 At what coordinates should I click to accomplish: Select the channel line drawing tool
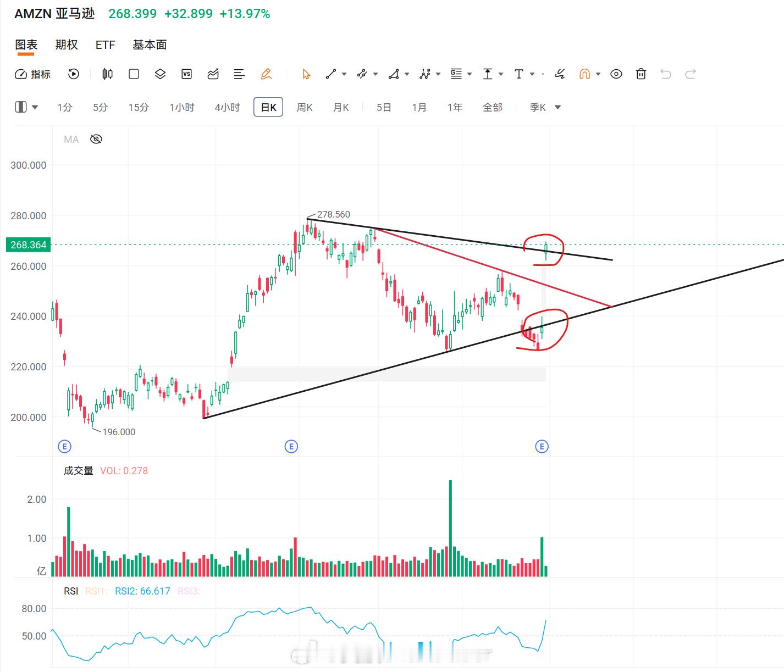(362, 74)
